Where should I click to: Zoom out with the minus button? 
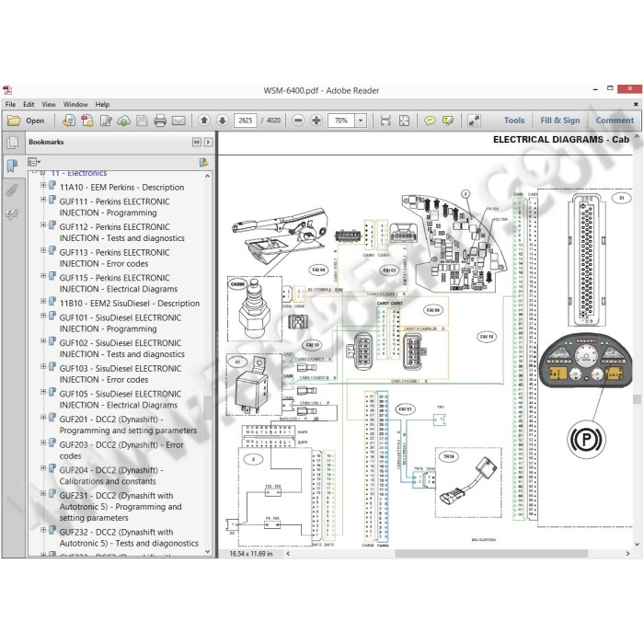click(x=298, y=121)
